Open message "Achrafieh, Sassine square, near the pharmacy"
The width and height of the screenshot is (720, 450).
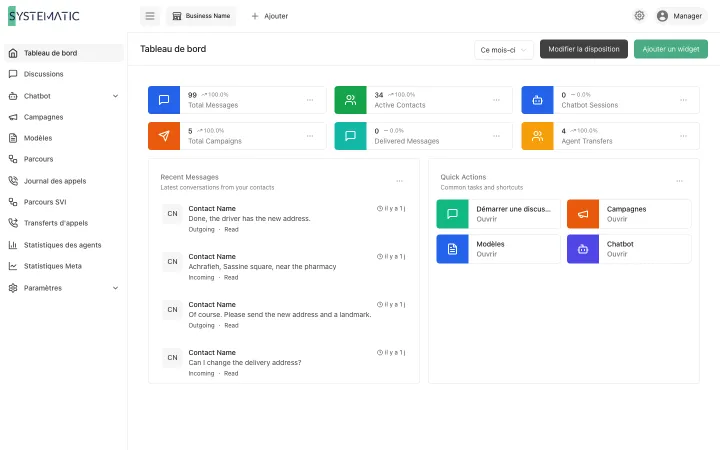pyautogui.click(x=284, y=267)
